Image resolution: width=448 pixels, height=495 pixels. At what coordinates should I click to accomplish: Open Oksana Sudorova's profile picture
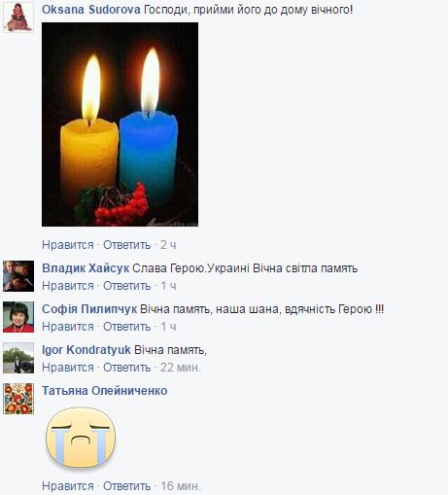[x=18, y=17]
